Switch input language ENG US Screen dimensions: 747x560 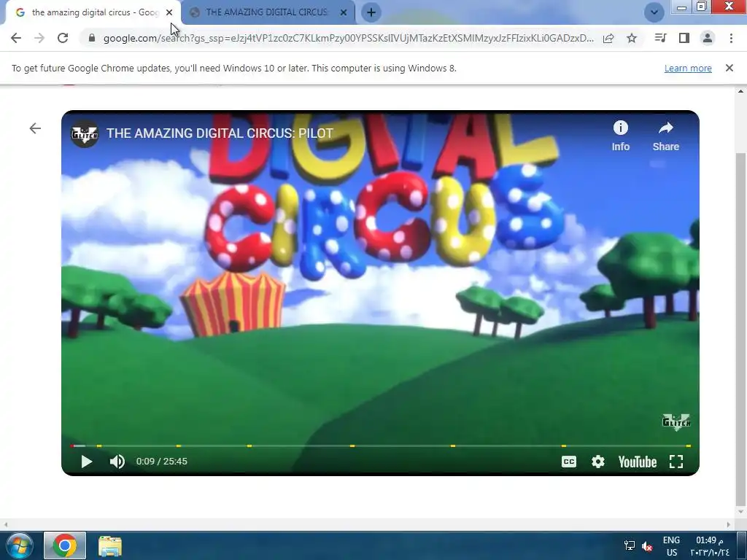point(671,546)
